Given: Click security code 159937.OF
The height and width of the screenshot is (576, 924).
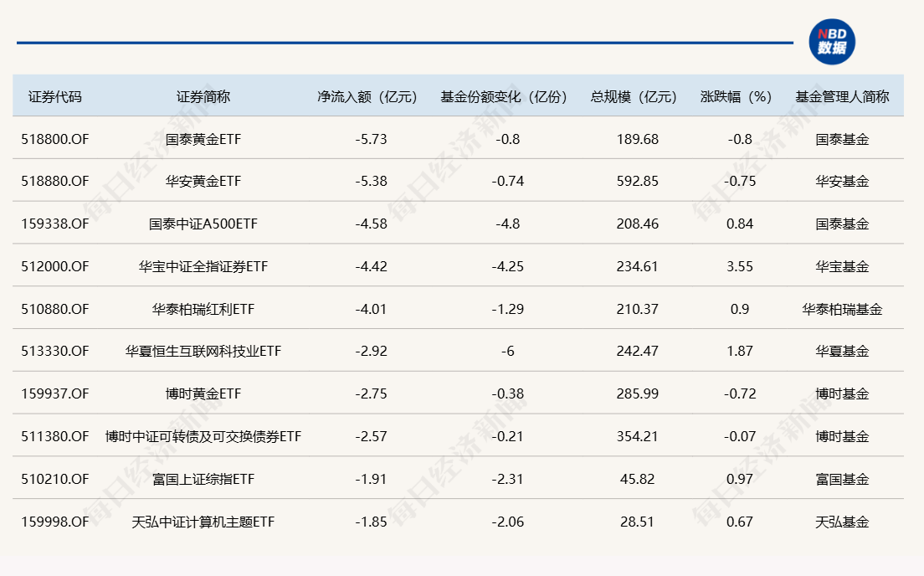Looking at the screenshot, I should pos(54,393).
